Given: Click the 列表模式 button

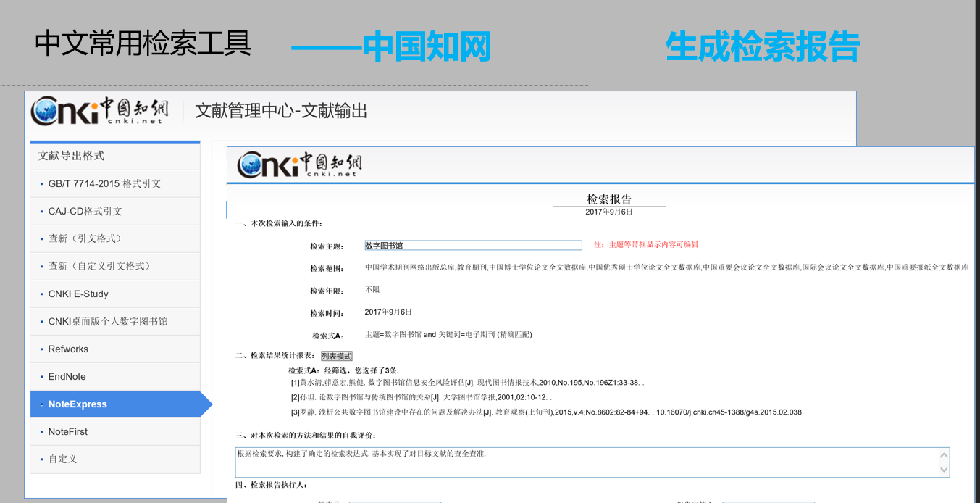Looking at the screenshot, I should pos(337,355).
